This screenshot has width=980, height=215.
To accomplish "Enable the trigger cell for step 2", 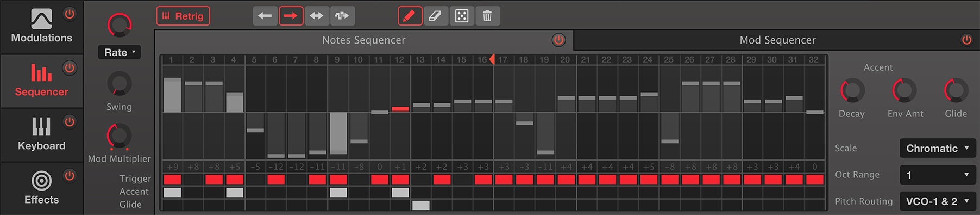I will click(193, 180).
